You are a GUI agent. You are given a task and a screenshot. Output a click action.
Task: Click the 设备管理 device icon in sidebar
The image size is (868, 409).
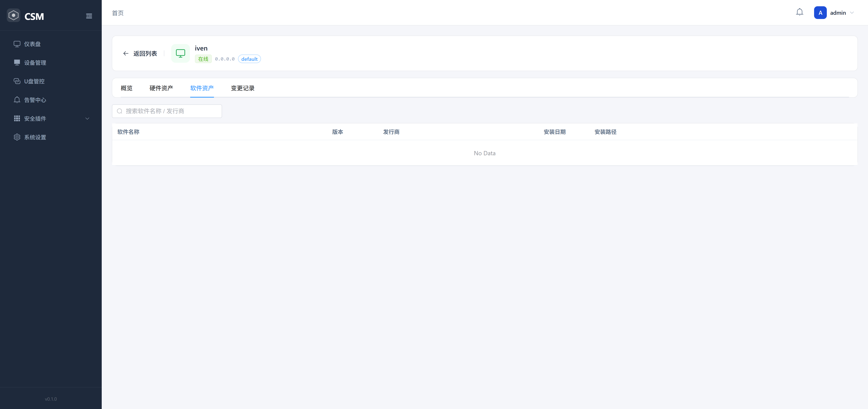coord(17,62)
